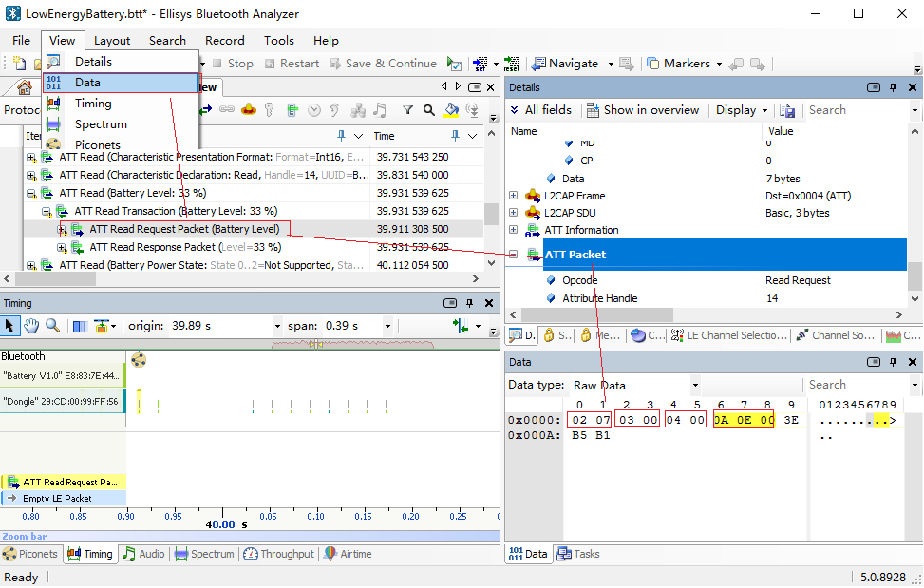
Task: Click the reset time reference icon
Action: pos(512,64)
